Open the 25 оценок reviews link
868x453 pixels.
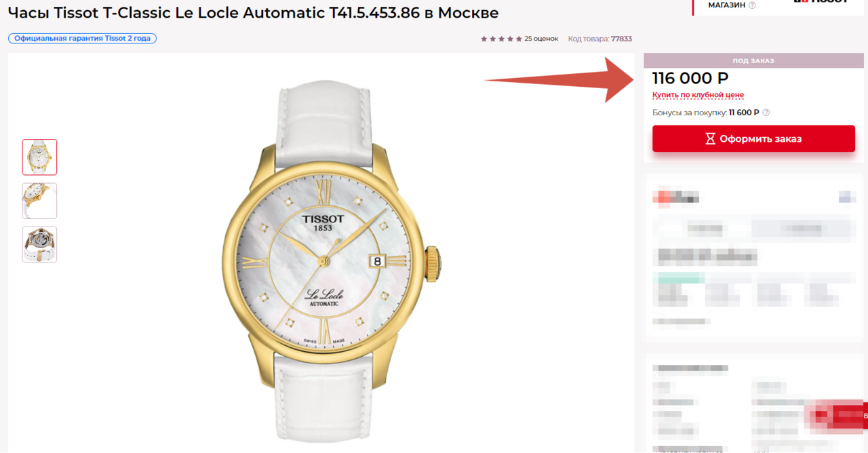click(x=541, y=39)
